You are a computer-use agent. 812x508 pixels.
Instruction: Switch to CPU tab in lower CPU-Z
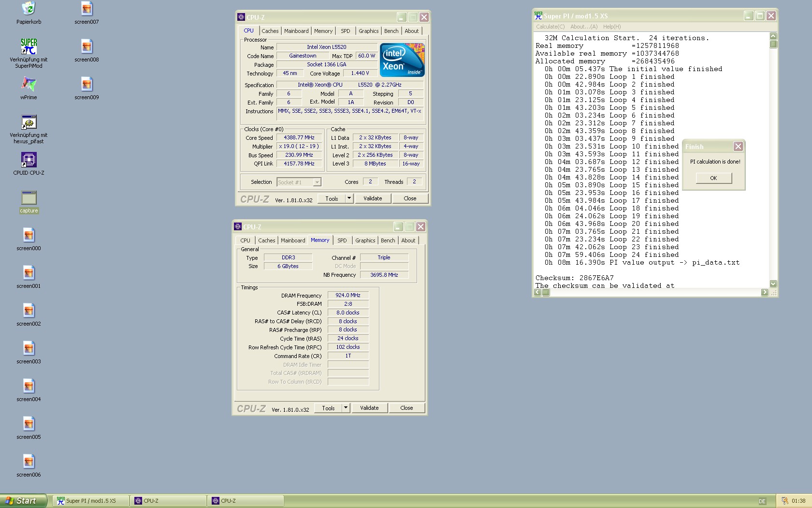pos(246,240)
